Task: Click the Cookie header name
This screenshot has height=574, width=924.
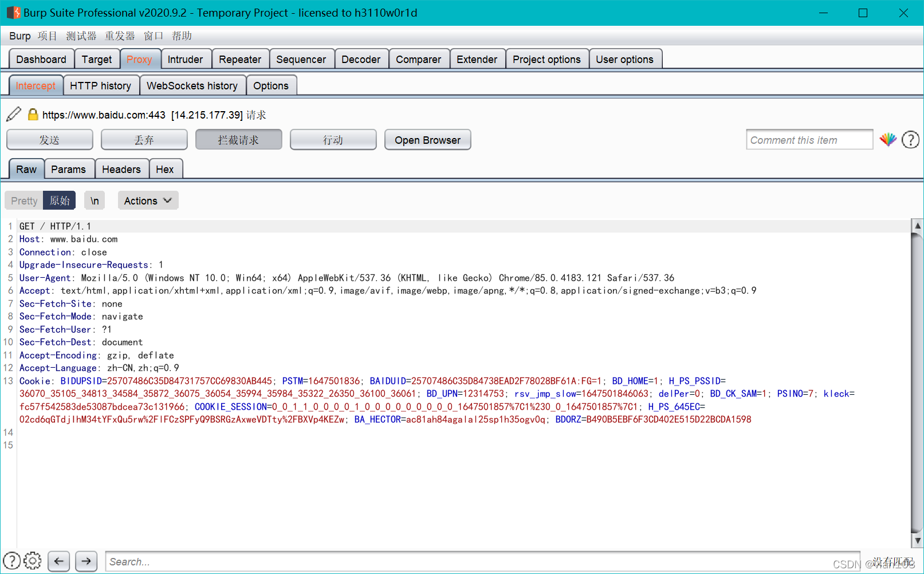Action: coord(36,381)
